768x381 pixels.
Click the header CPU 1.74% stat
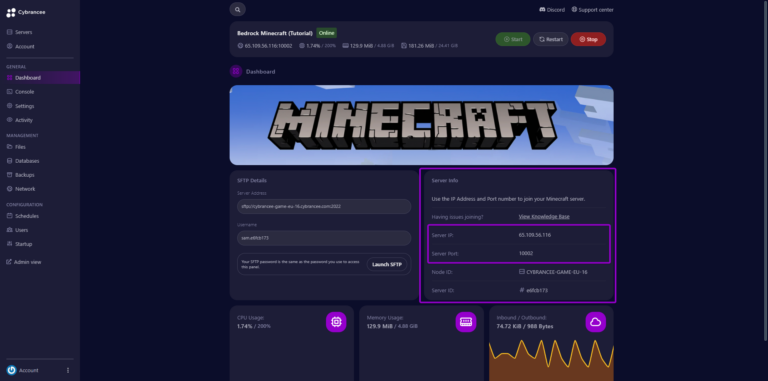point(317,46)
